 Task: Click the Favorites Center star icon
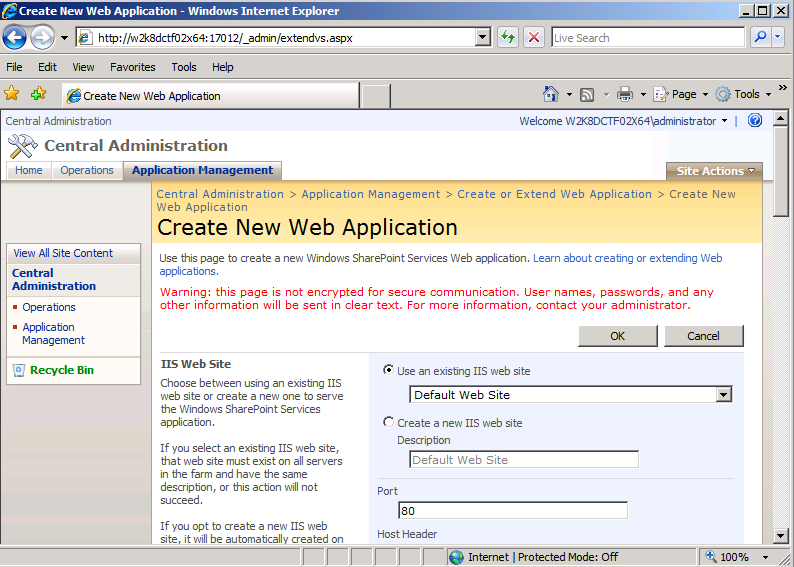(12, 93)
